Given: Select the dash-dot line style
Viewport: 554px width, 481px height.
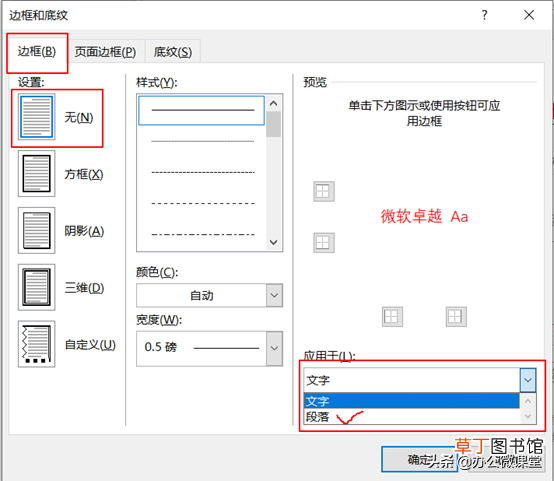Looking at the screenshot, I should [202, 234].
